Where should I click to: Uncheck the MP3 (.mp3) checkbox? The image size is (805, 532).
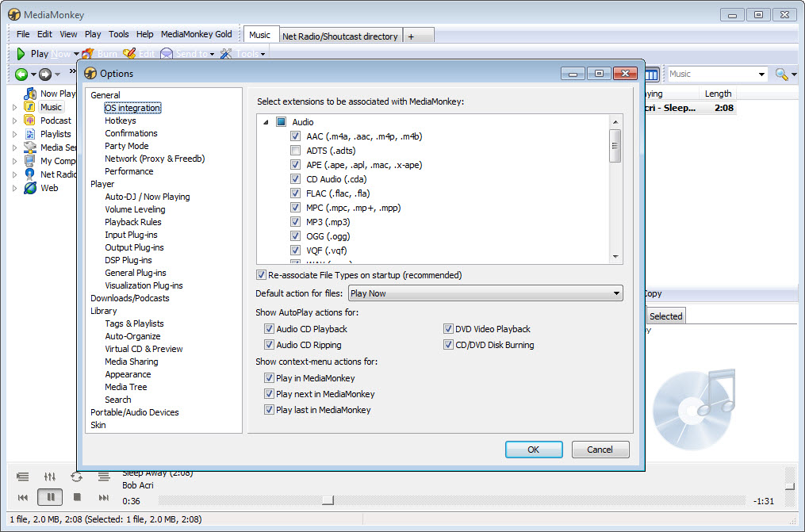click(x=295, y=222)
